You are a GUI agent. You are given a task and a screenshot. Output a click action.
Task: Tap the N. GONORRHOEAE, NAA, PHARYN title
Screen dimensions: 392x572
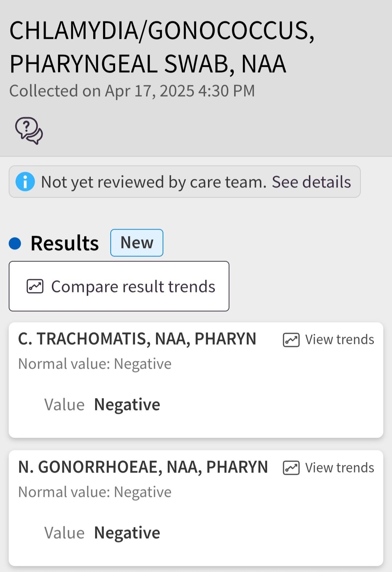point(143,467)
